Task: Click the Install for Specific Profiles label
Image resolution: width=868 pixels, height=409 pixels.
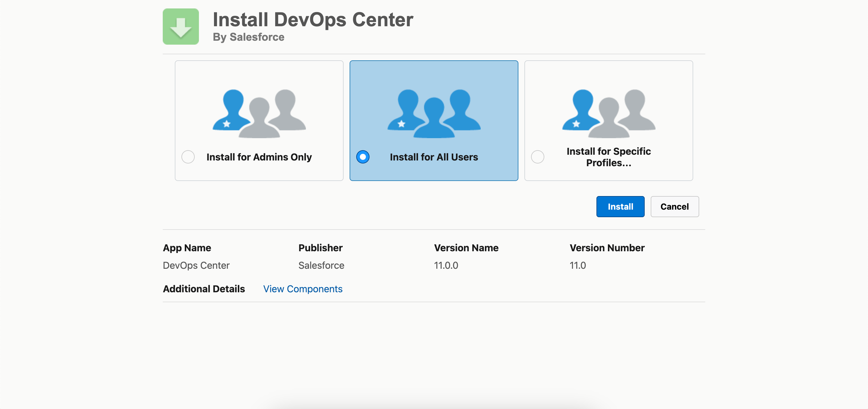Action: click(609, 157)
